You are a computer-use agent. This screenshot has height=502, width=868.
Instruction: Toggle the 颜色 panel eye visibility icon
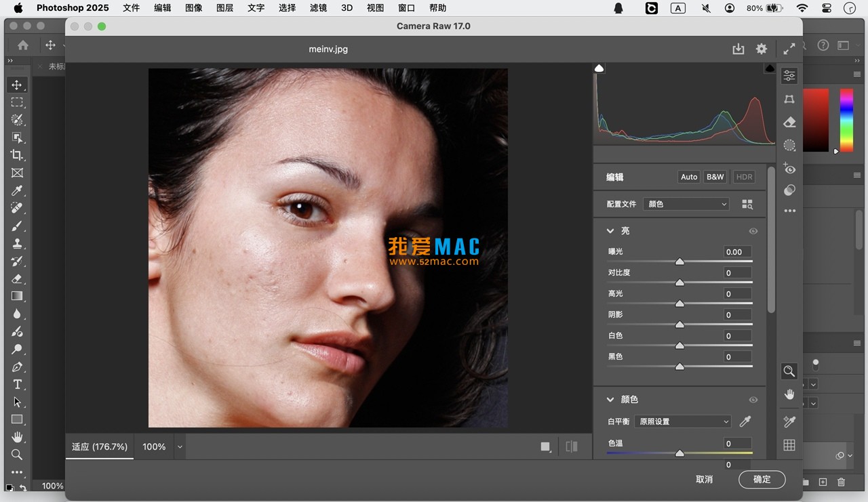click(x=753, y=400)
